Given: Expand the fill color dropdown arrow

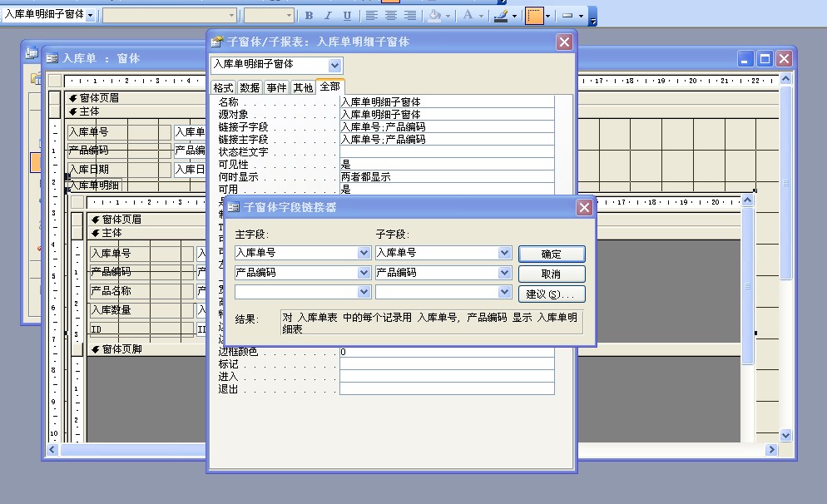Looking at the screenshot, I should 448,16.
